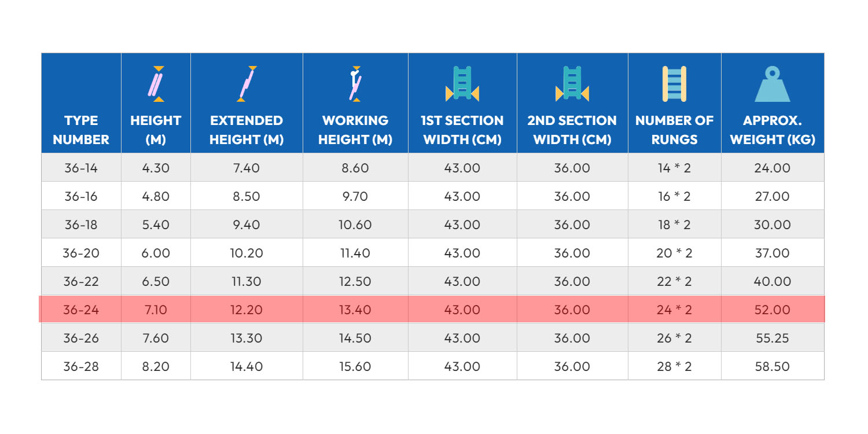Click the working height person icon

[x=355, y=84]
